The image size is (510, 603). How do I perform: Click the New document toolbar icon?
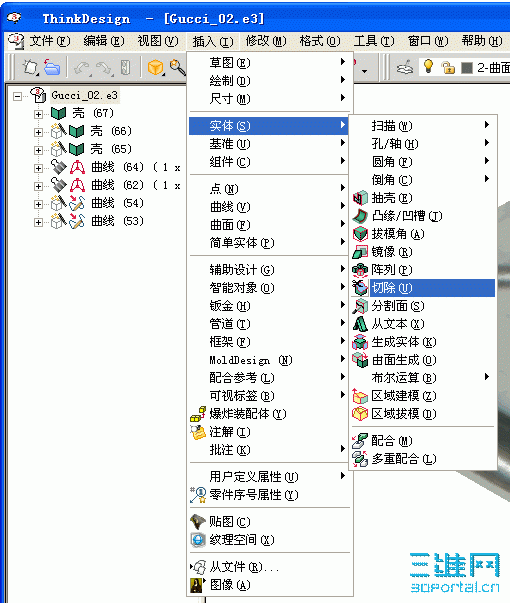pos(30,67)
